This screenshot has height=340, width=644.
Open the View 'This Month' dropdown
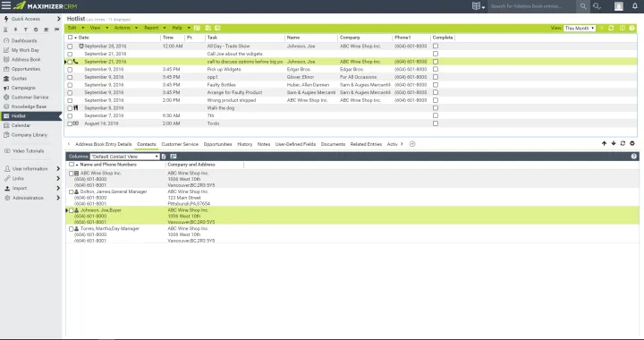tap(580, 28)
